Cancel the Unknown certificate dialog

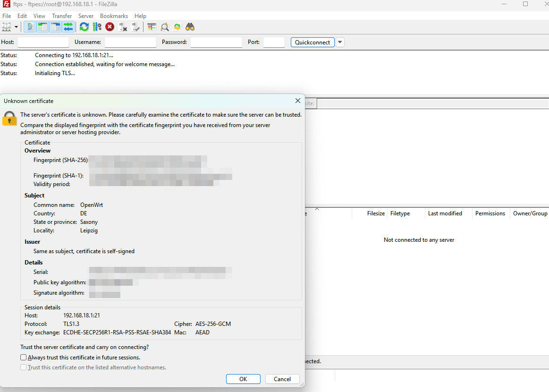click(282, 379)
